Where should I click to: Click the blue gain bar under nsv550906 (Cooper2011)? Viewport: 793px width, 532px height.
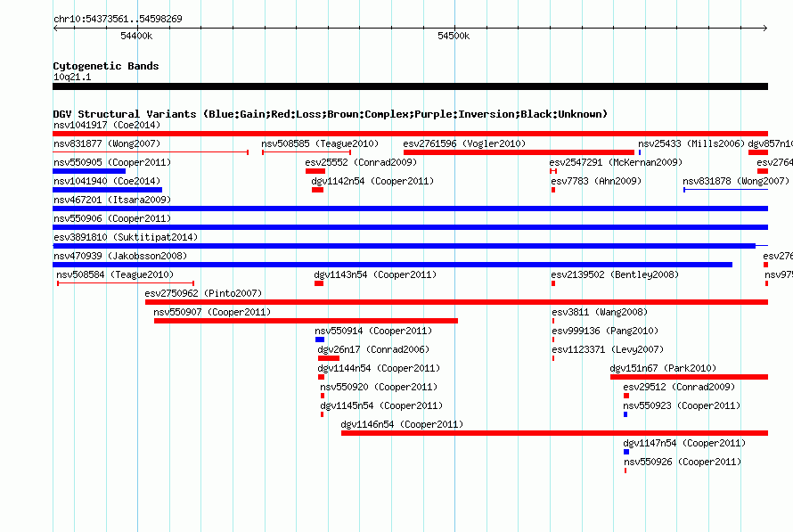point(410,227)
